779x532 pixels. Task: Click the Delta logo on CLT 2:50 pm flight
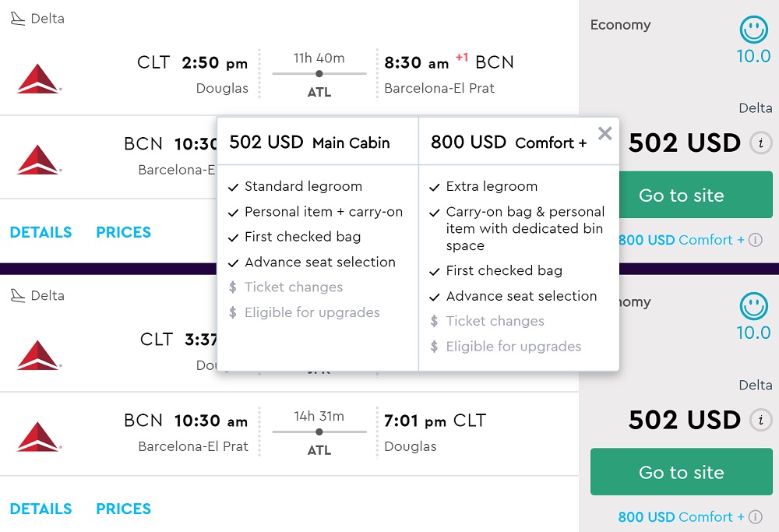click(x=38, y=79)
